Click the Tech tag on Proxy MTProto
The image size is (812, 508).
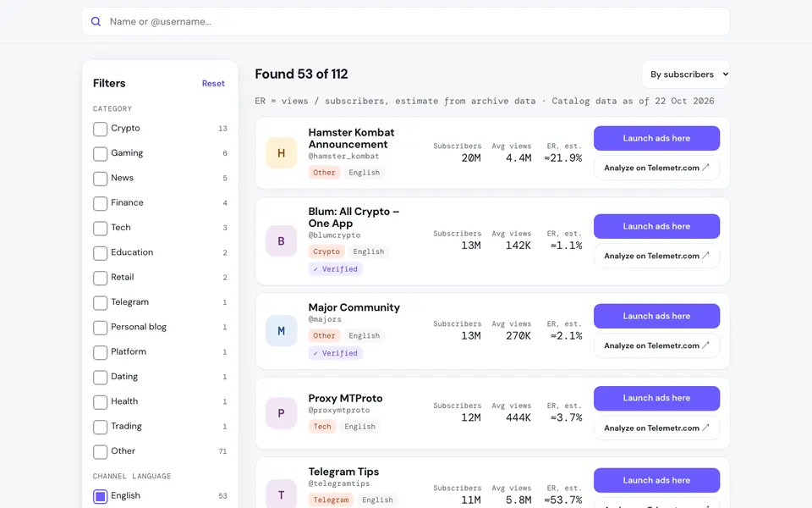[x=322, y=427]
